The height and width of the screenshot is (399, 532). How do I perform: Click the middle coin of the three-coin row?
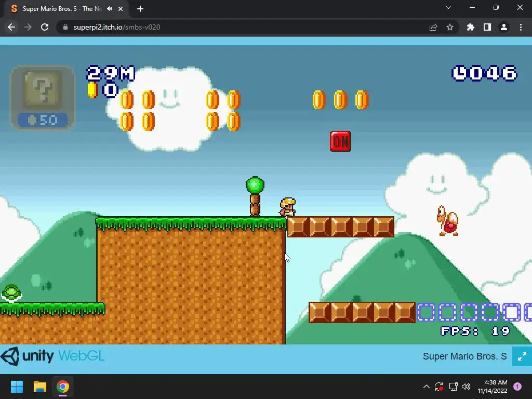coord(340,100)
